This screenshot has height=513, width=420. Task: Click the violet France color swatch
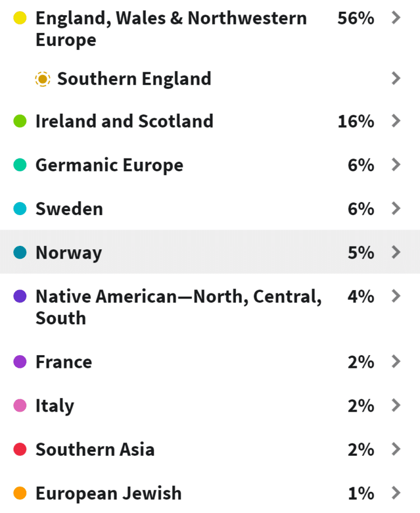[x=21, y=362]
